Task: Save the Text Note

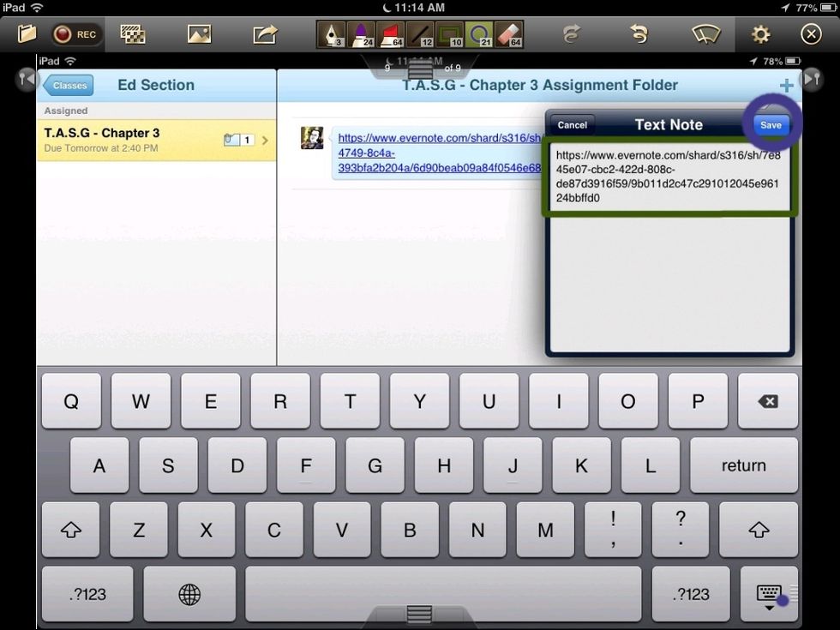Action: 770,124
